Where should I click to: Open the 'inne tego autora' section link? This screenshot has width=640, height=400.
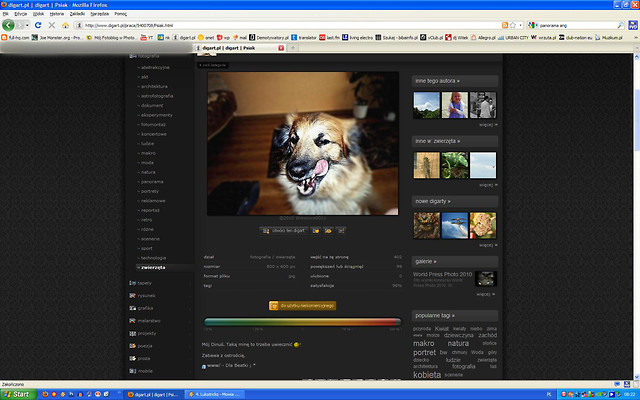pos(437,81)
